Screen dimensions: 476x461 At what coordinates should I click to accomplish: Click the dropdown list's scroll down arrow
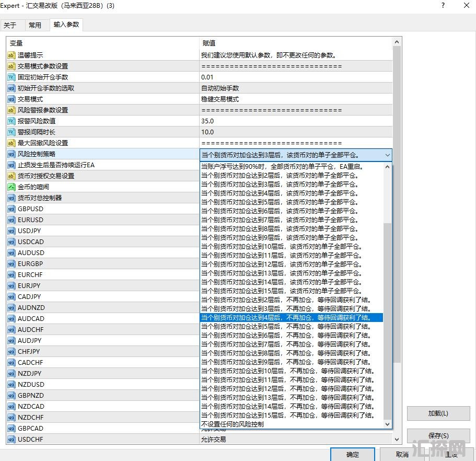387,424
